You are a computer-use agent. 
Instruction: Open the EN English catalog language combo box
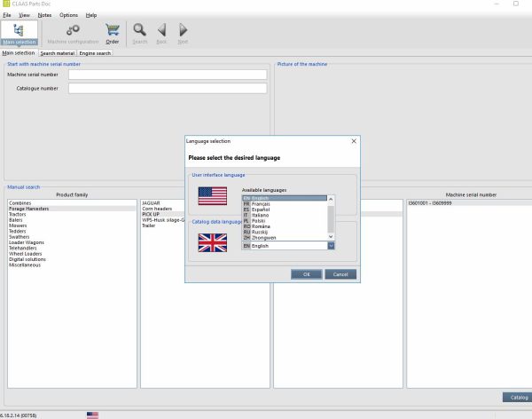(x=288, y=246)
